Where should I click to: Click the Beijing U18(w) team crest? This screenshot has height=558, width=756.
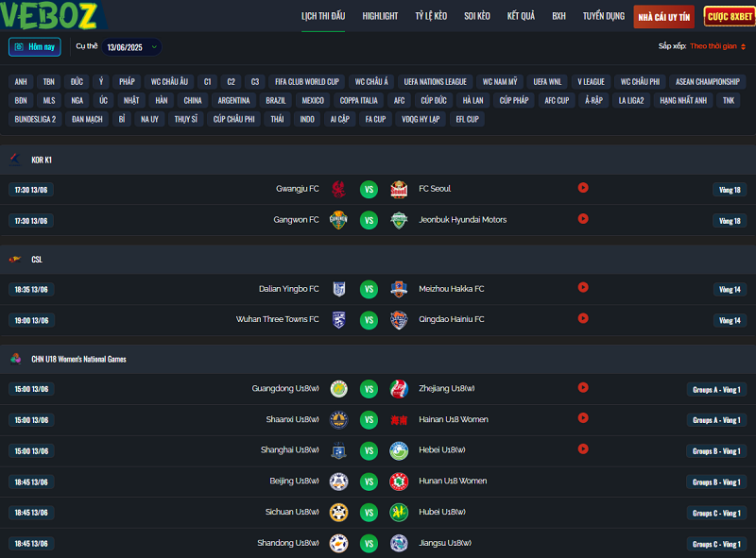(x=339, y=482)
